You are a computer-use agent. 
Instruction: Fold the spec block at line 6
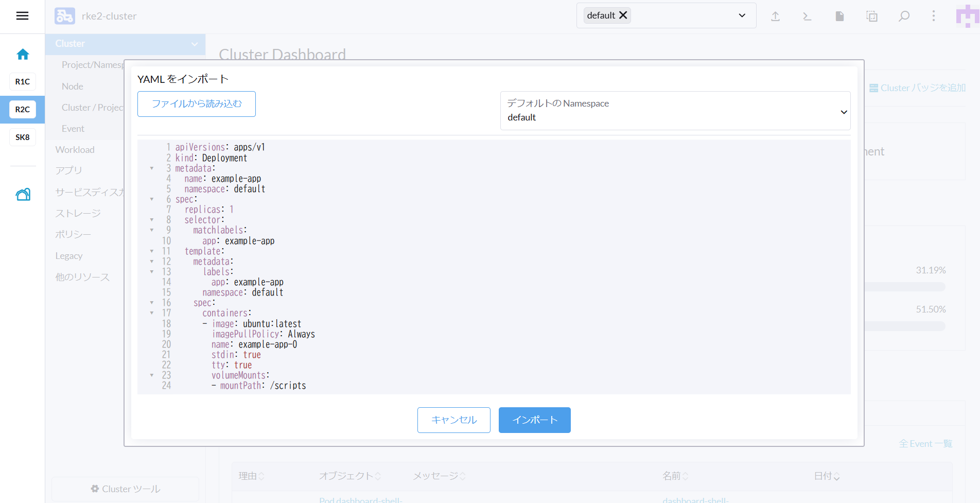tap(152, 199)
